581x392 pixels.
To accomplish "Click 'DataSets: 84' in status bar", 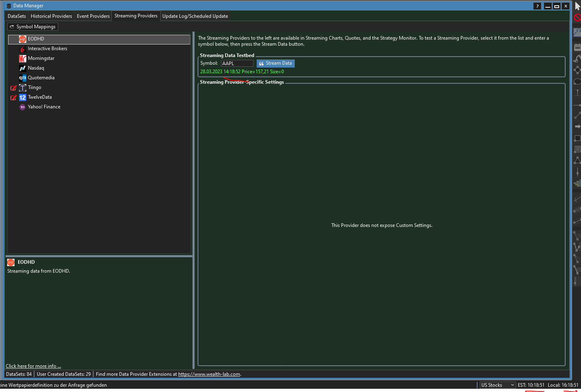I will 19,374.
